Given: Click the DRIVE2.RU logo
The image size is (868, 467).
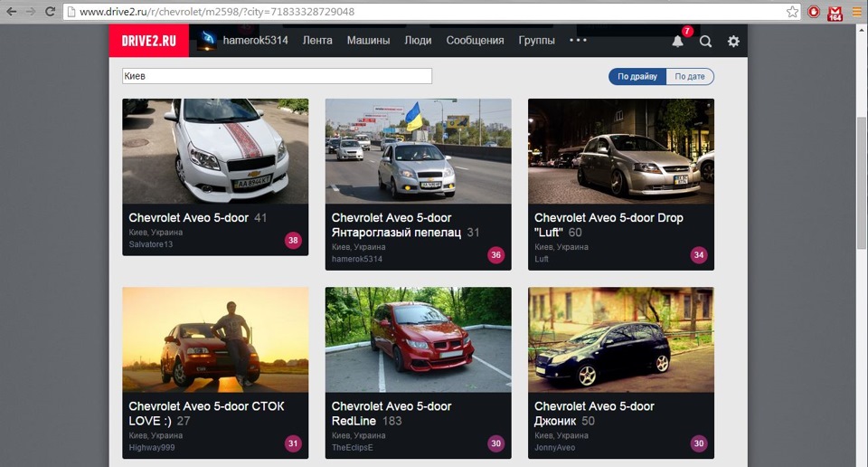Looking at the screenshot, I should [149, 41].
